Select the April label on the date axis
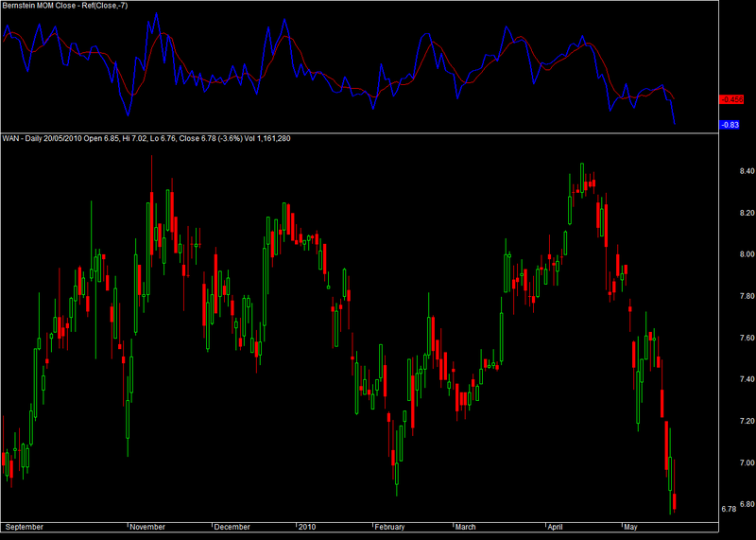Image resolution: width=756 pixels, height=540 pixels. point(555,527)
